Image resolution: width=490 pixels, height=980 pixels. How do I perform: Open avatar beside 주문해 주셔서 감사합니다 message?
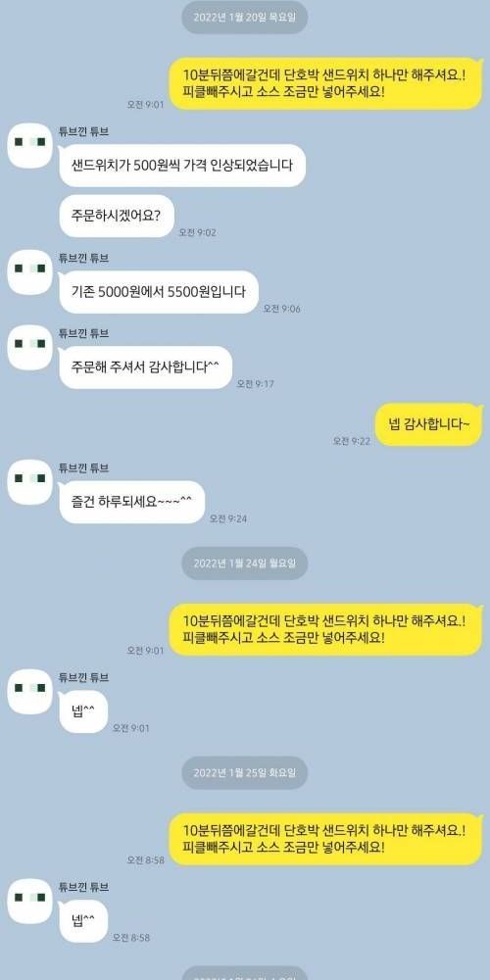click(29, 348)
